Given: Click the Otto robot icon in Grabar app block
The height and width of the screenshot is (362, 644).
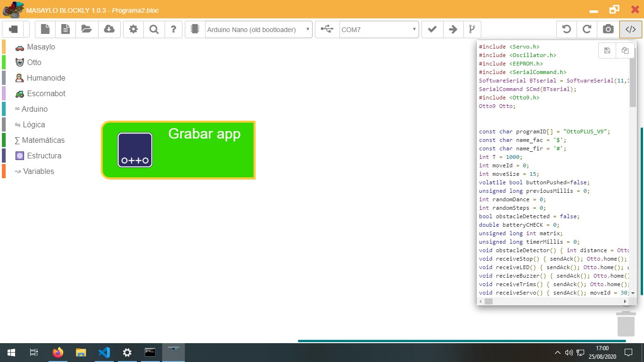Looking at the screenshot, I should coord(135,149).
